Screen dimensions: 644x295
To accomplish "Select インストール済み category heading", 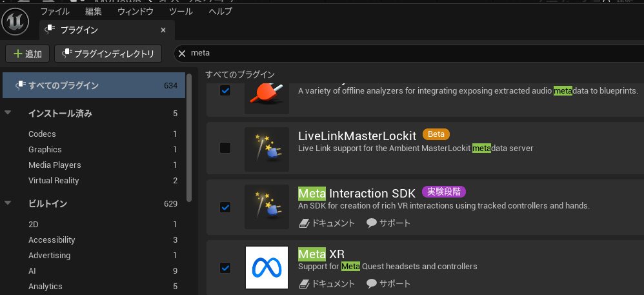I will point(61,114).
